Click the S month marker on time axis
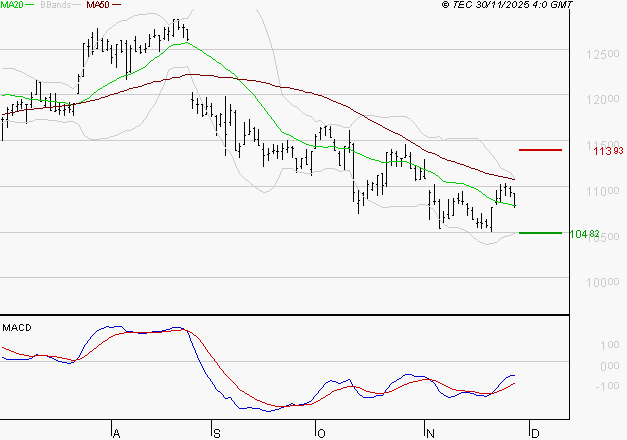 tap(217, 434)
